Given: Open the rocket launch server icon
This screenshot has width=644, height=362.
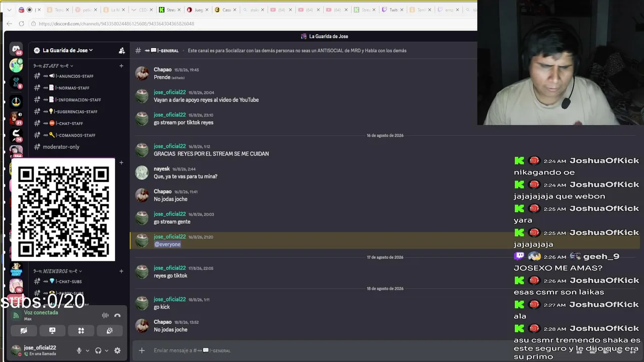Looking at the screenshot, I should 16,102.
